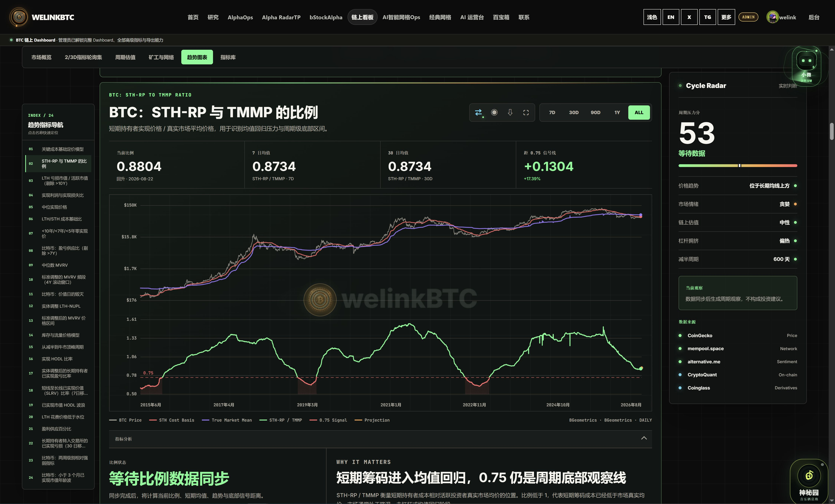Jump to 库存与流量价格模型 indicator
Screen dimensions: 835x504
point(58,335)
